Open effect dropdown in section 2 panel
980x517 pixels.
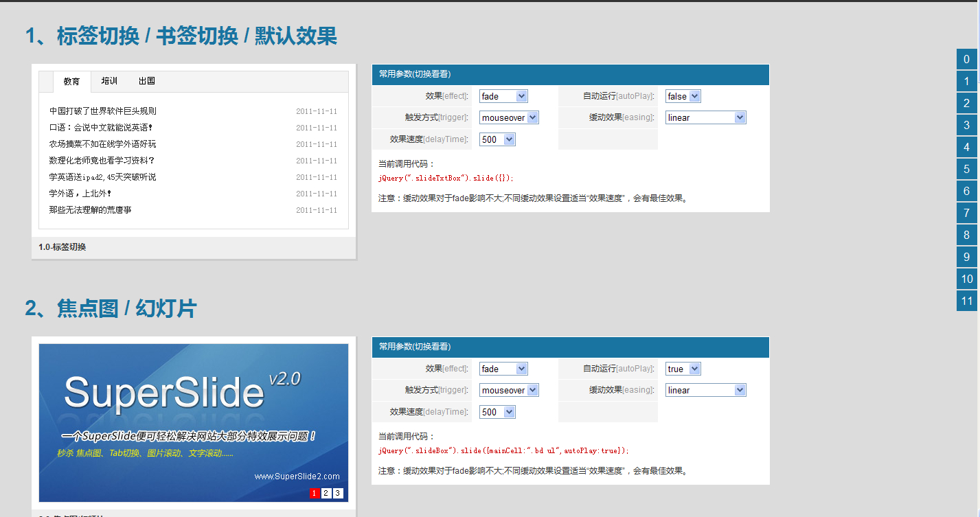point(503,369)
